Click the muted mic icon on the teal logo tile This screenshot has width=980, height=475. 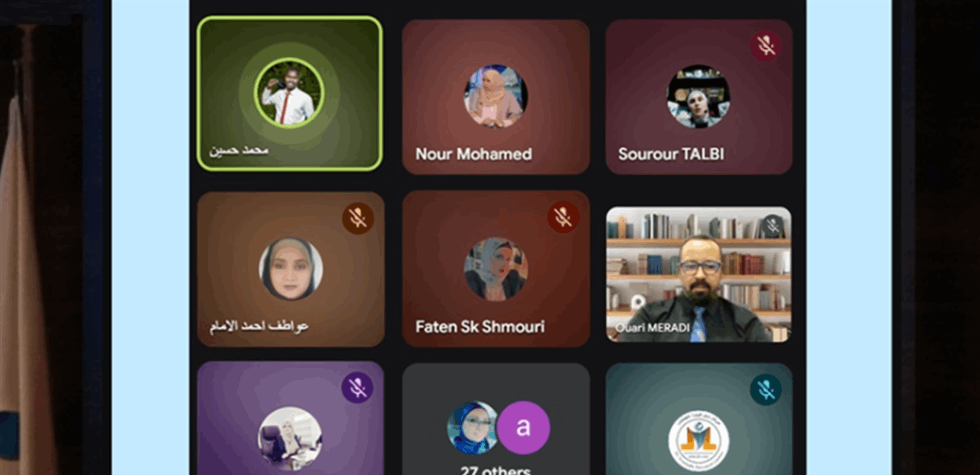click(766, 389)
